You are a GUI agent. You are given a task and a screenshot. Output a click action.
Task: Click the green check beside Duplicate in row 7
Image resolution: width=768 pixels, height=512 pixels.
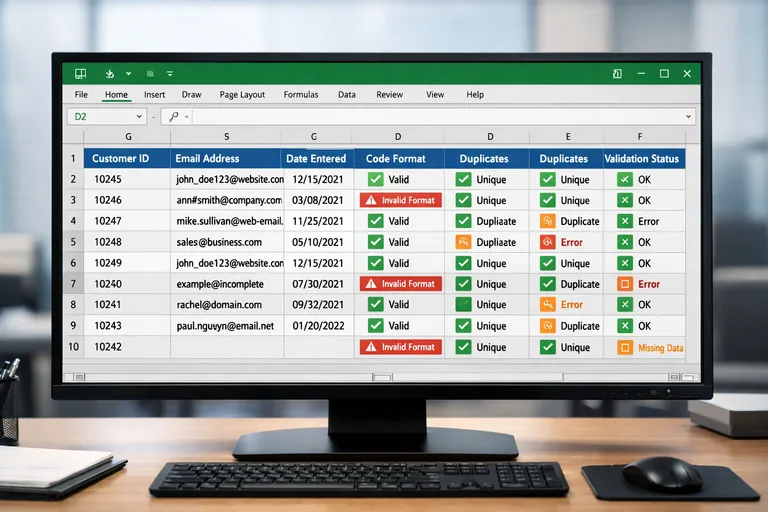click(548, 284)
